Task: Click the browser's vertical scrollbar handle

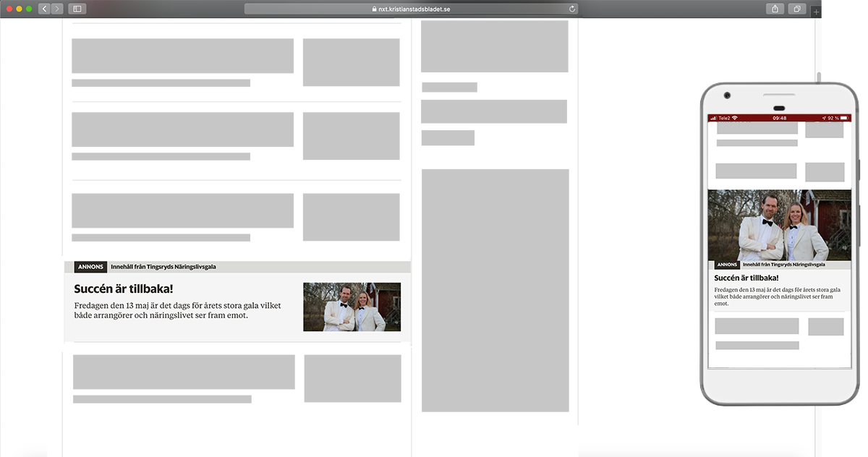Action: point(819,78)
